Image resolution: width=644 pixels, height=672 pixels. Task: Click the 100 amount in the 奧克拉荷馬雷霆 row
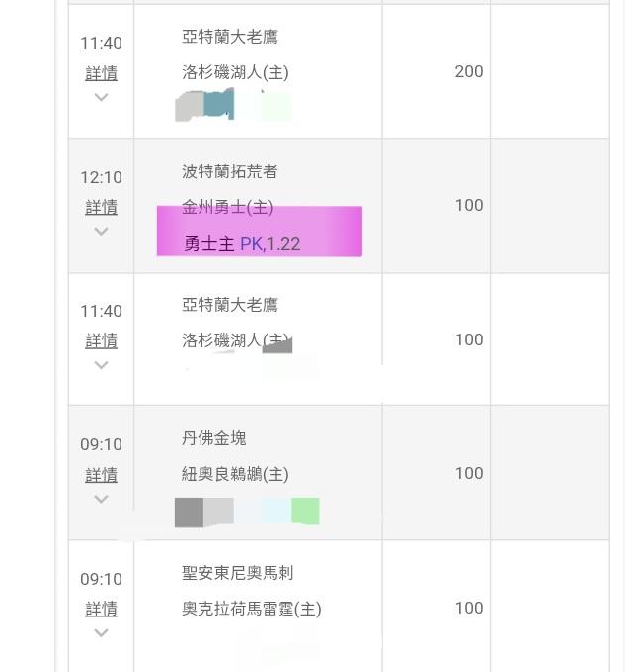click(469, 608)
